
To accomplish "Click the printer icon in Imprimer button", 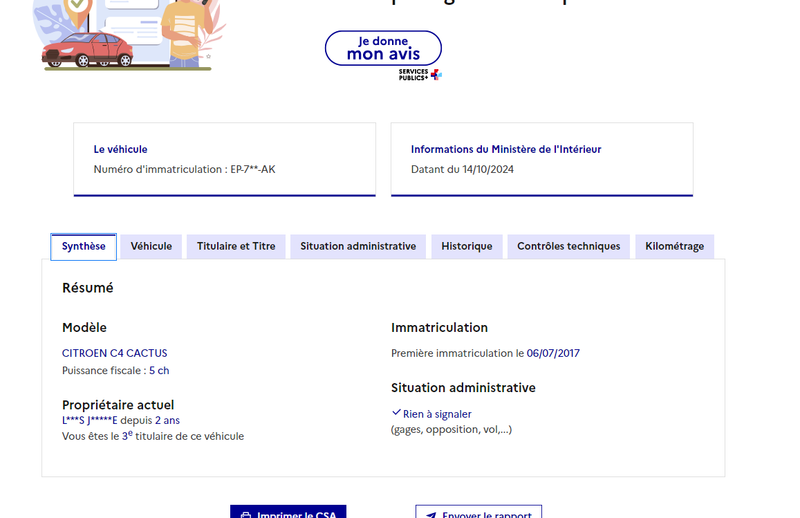I will 246,515.
